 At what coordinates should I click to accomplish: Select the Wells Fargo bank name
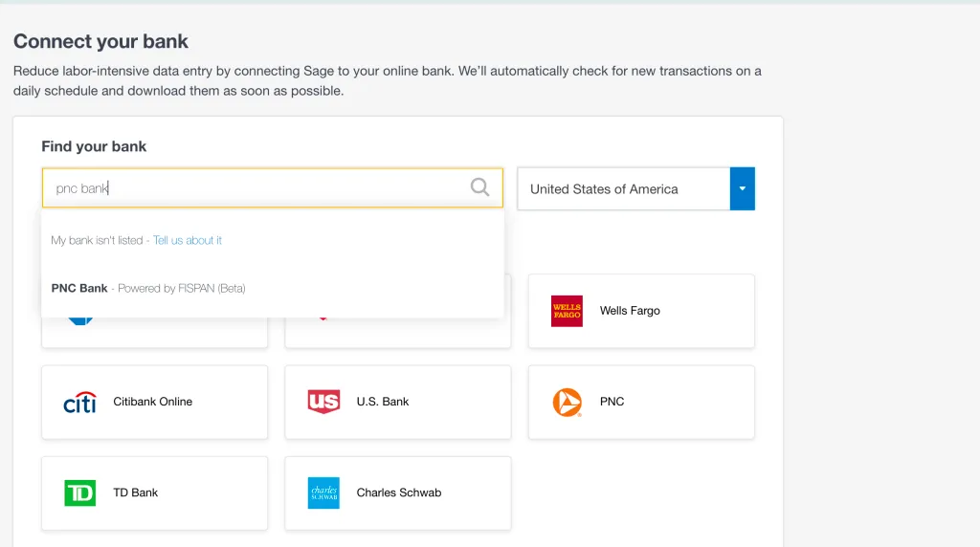[x=630, y=311]
